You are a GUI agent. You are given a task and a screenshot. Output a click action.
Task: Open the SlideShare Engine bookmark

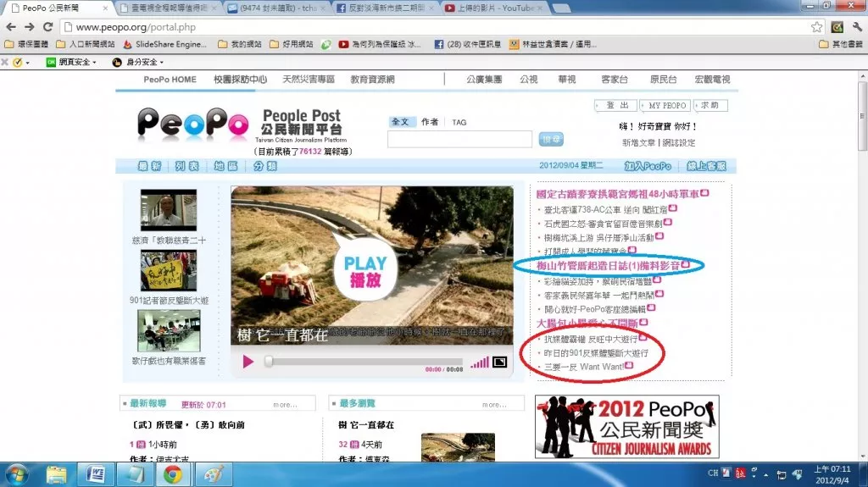click(x=165, y=44)
